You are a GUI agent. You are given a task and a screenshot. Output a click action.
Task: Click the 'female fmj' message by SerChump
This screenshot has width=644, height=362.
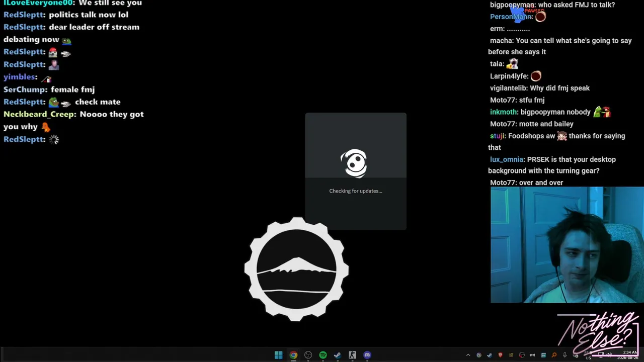tap(72, 89)
